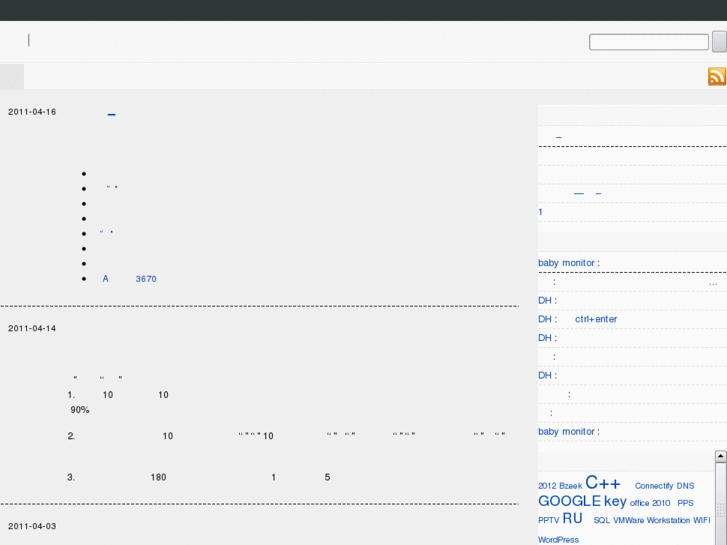The width and height of the screenshot is (727, 545).
Task: Select the 'key' tag
Action: click(x=615, y=501)
